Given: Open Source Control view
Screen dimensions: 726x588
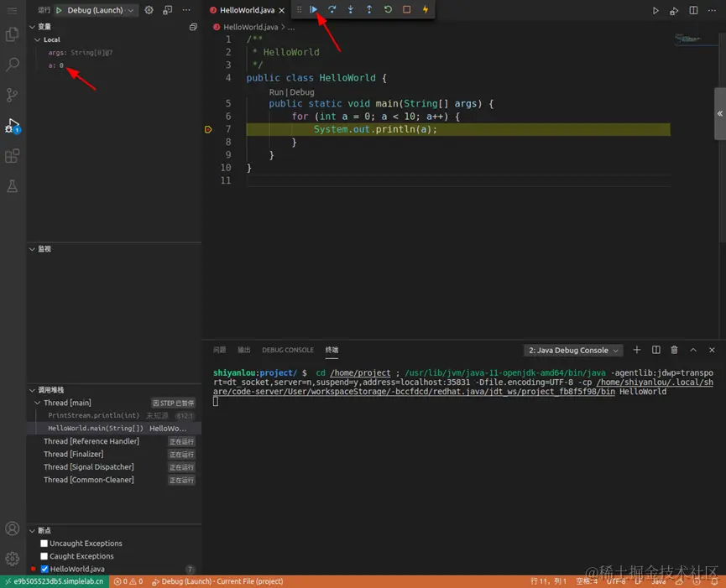Looking at the screenshot, I should (13, 95).
